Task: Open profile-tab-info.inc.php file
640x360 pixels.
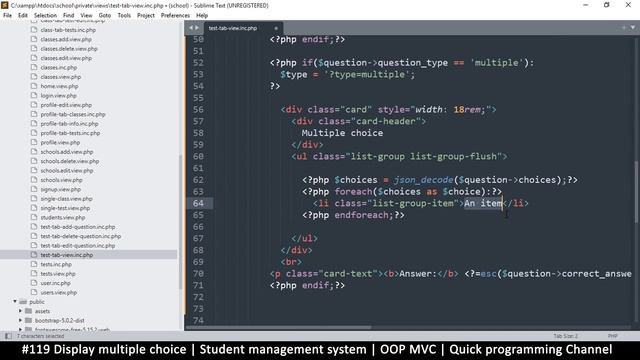Action: pos(69,124)
